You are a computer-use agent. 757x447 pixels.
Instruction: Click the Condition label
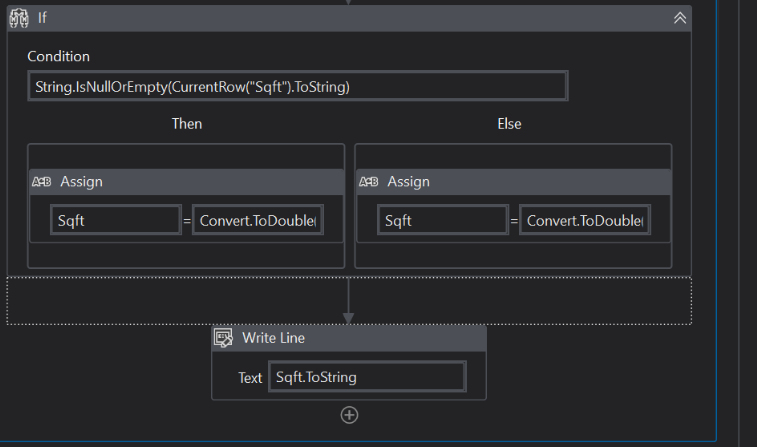(58, 57)
